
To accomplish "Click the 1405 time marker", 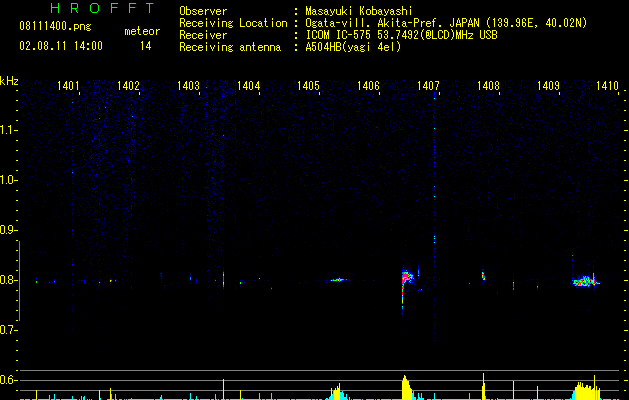I will coord(308,85).
